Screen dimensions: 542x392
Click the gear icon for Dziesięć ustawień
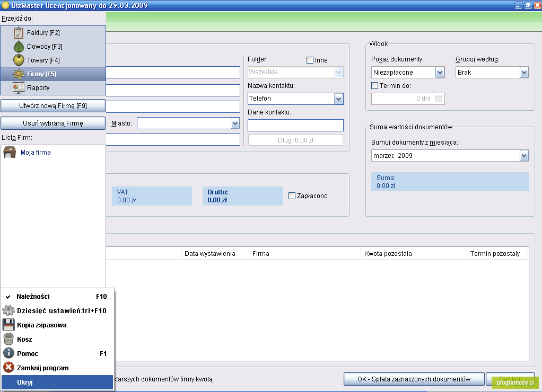coord(8,310)
